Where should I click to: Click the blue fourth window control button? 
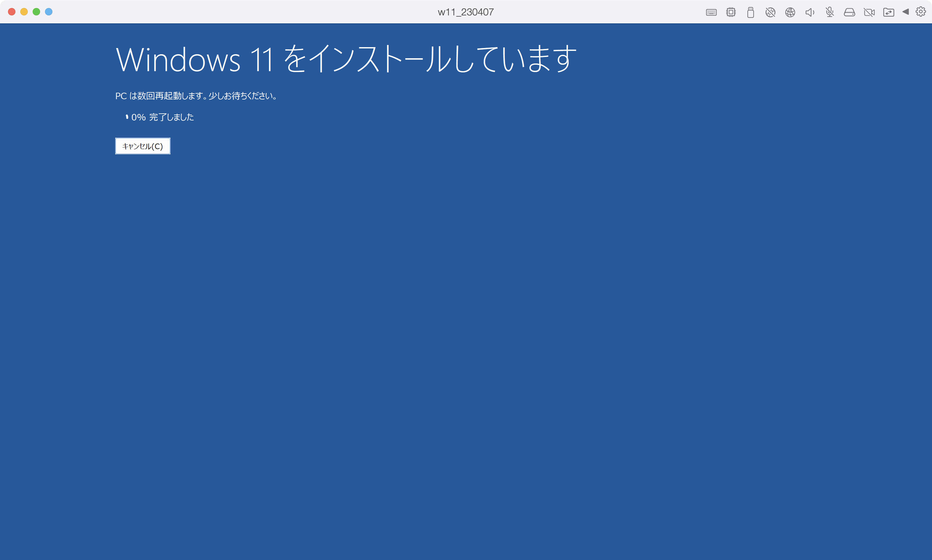click(49, 12)
